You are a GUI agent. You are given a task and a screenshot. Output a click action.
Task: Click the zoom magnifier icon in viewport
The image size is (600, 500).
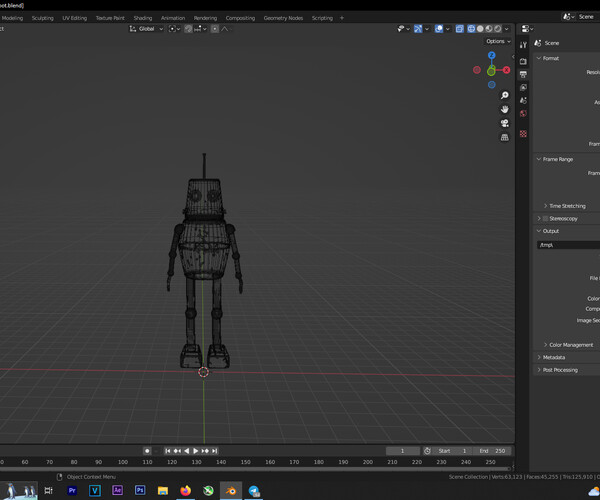click(x=505, y=95)
